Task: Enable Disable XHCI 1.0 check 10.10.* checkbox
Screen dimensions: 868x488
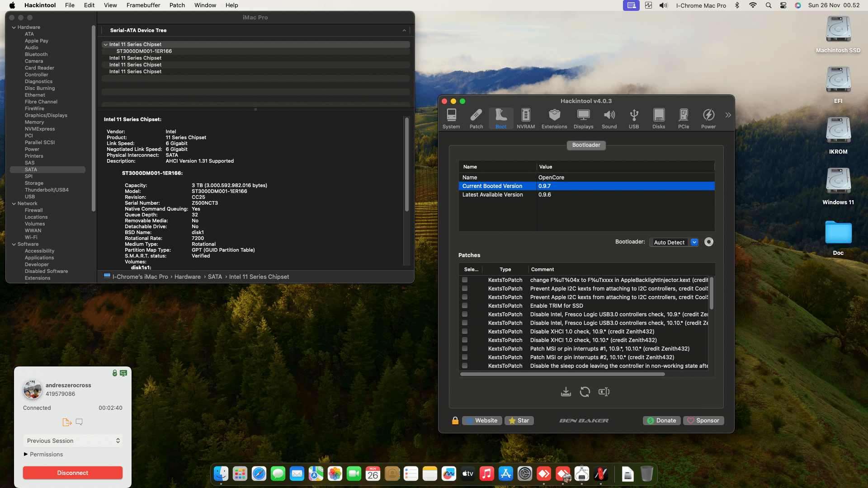Action: [x=465, y=340]
